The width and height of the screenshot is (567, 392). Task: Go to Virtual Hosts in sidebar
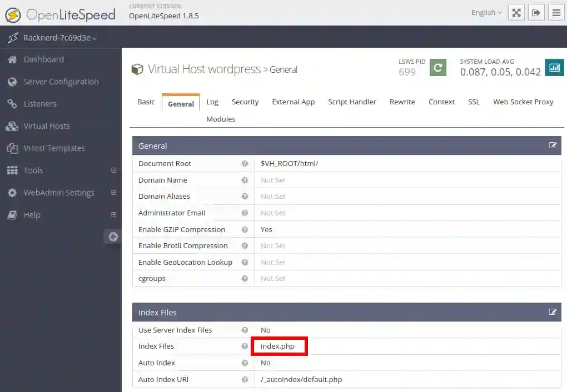(46, 126)
